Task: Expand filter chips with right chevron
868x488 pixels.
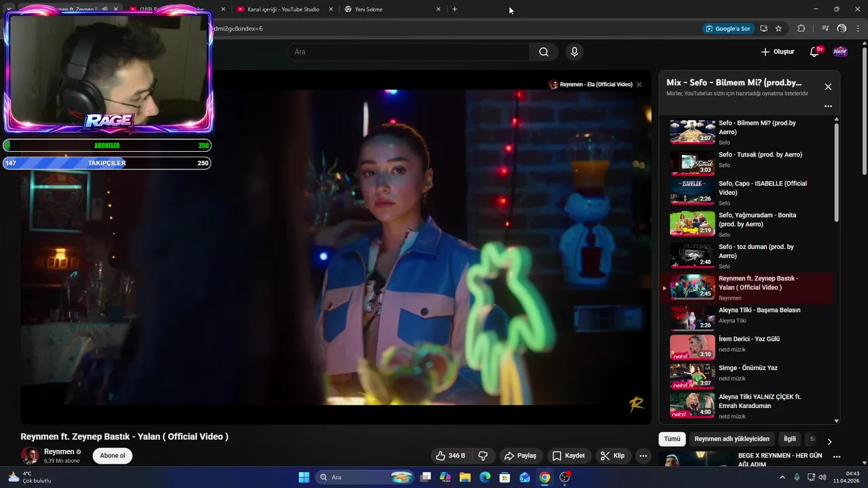Action: pyautogui.click(x=829, y=441)
